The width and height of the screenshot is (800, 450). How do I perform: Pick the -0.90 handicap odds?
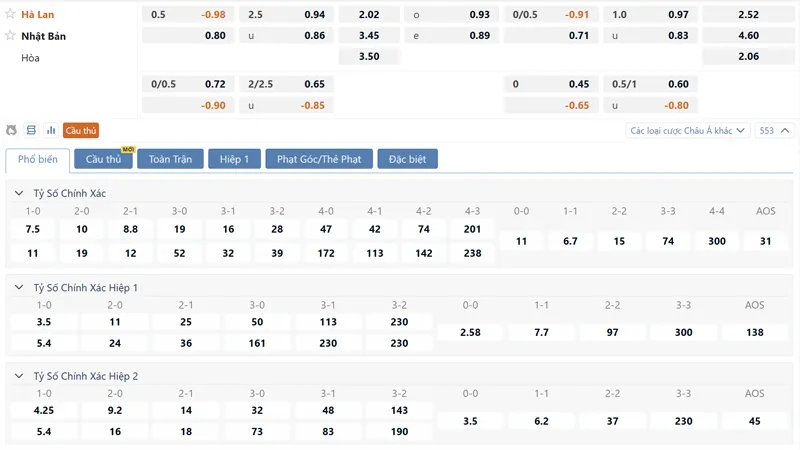[x=188, y=105]
